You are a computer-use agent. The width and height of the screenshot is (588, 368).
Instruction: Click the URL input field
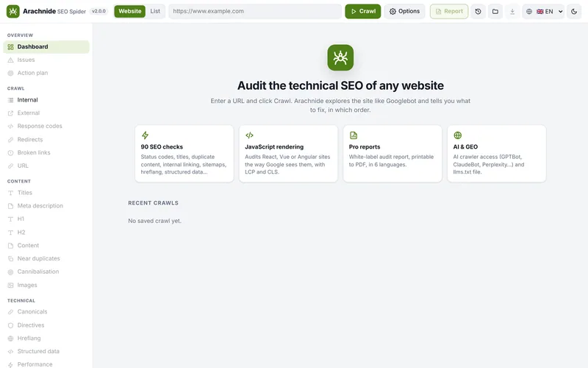(255, 11)
